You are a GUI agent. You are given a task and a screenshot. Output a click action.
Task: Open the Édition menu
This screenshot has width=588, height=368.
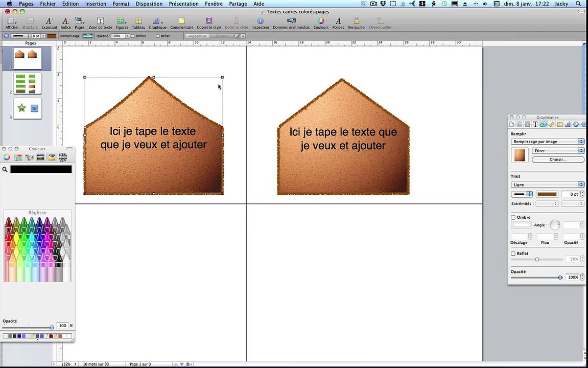[x=70, y=4]
